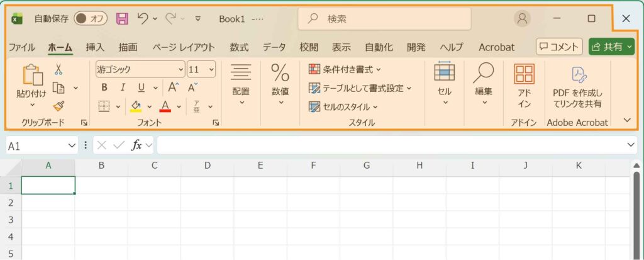Open the Undo history dropdown arrow
The width and height of the screenshot is (644, 260).
coord(155,18)
